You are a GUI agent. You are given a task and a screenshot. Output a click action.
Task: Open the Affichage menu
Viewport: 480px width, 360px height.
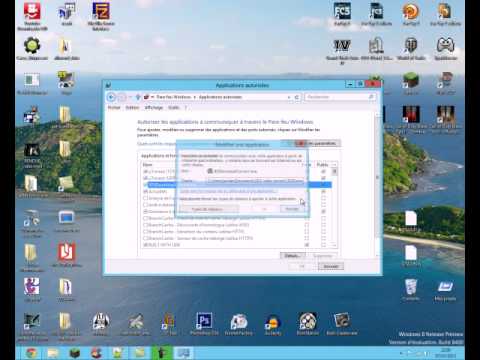154,108
